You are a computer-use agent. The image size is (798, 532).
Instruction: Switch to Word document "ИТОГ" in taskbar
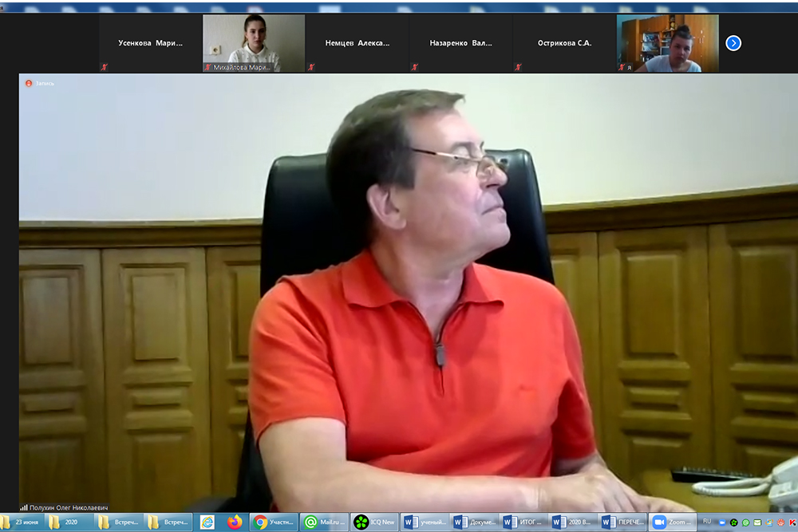pyautogui.click(x=523, y=522)
